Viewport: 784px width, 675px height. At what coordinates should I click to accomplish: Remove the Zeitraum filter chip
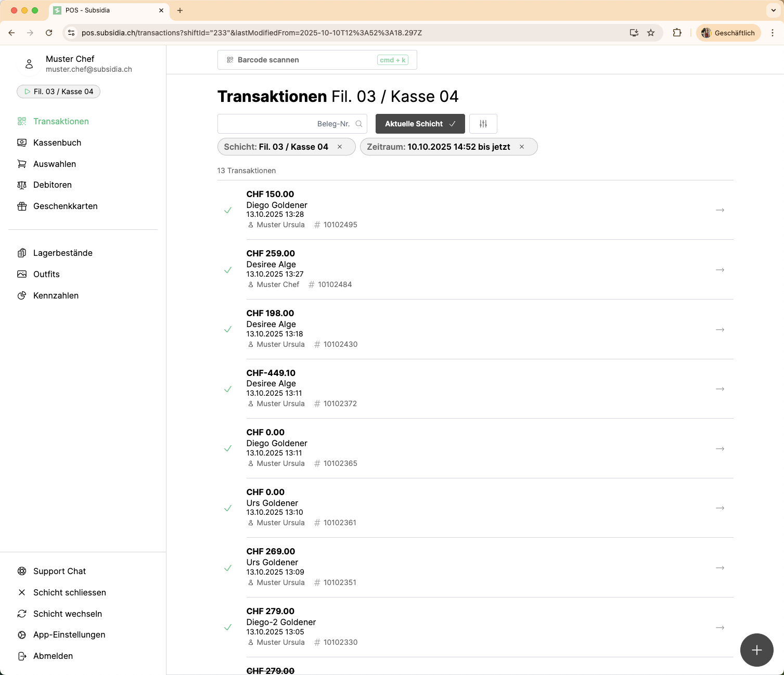[x=522, y=147]
